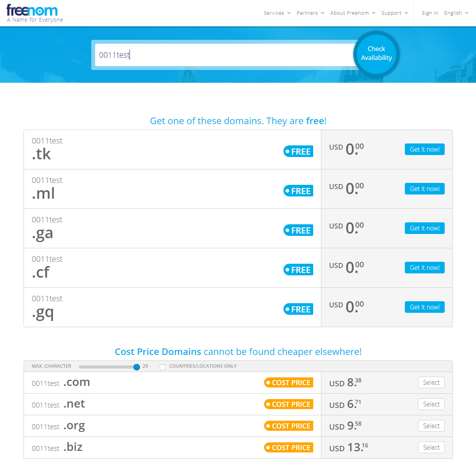Get the free .ga domain now
The image size is (476, 459).
point(425,228)
